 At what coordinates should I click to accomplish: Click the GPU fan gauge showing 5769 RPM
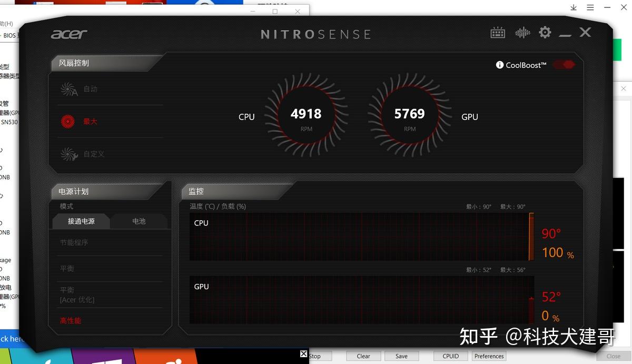click(409, 115)
